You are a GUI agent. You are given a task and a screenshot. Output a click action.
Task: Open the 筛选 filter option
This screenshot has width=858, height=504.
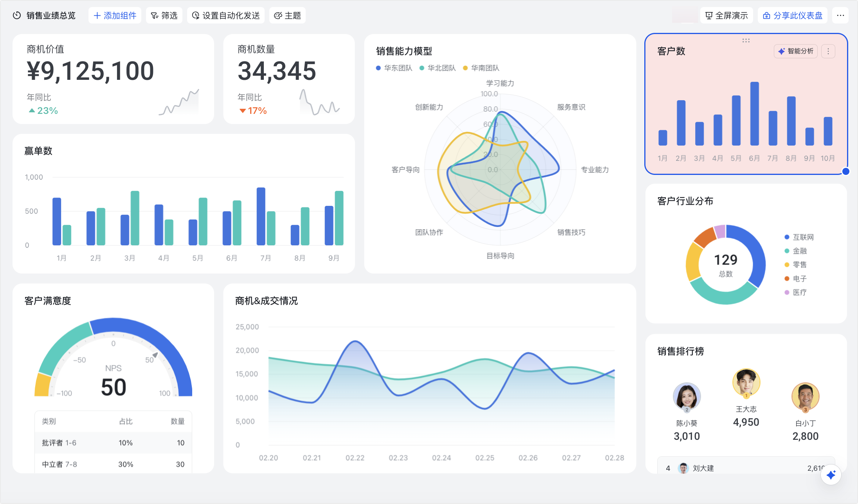point(164,16)
